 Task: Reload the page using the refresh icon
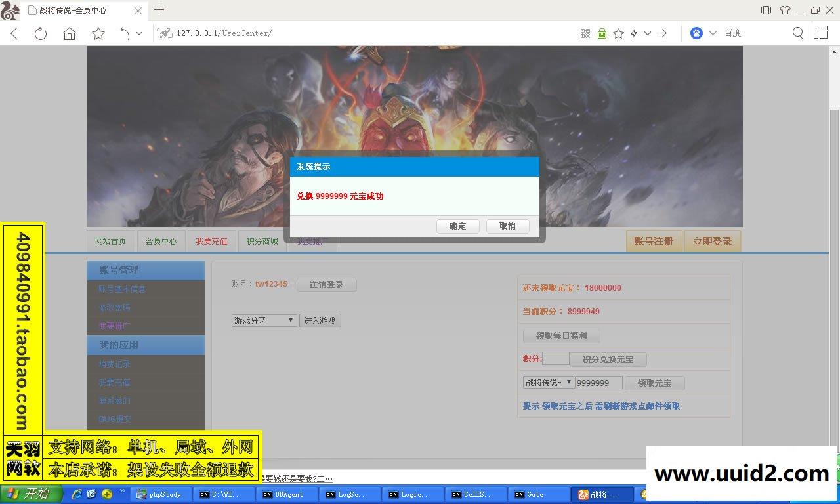point(40,33)
